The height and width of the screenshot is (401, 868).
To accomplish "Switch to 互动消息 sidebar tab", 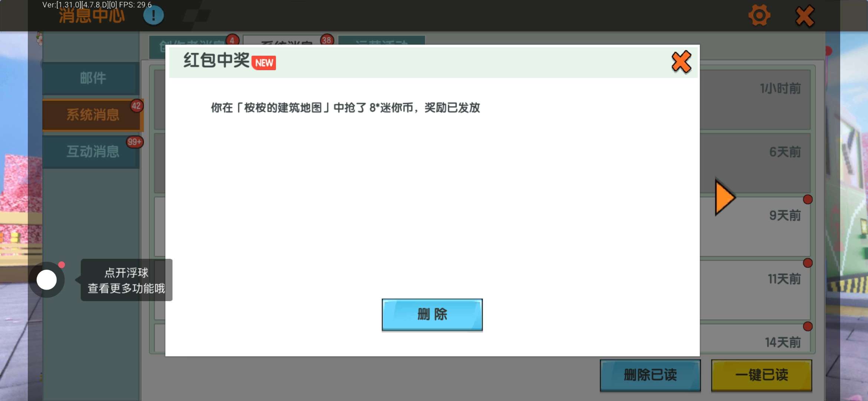I will 92,151.
